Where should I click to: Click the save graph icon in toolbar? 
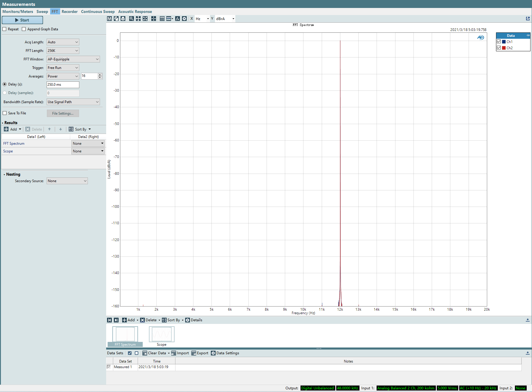pos(109,19)
